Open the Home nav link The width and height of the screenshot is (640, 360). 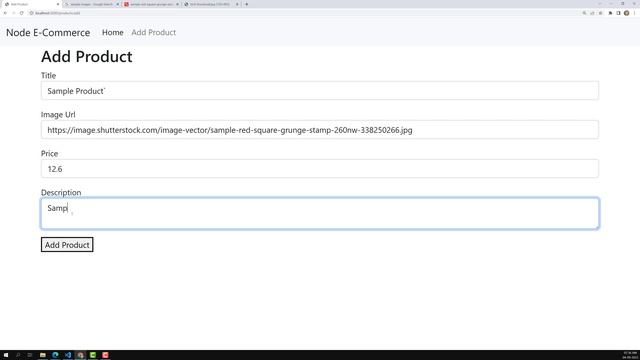pos(113,32)
